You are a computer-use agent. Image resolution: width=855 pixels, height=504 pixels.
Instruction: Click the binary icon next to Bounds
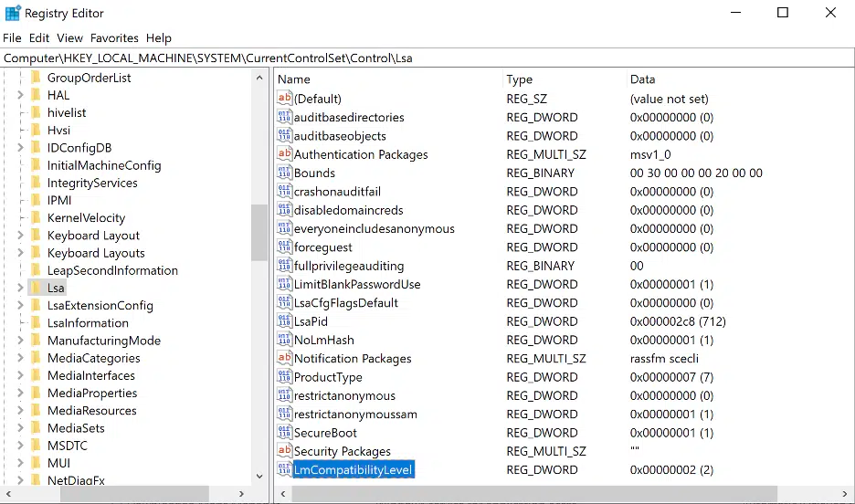tap(284, 173)
